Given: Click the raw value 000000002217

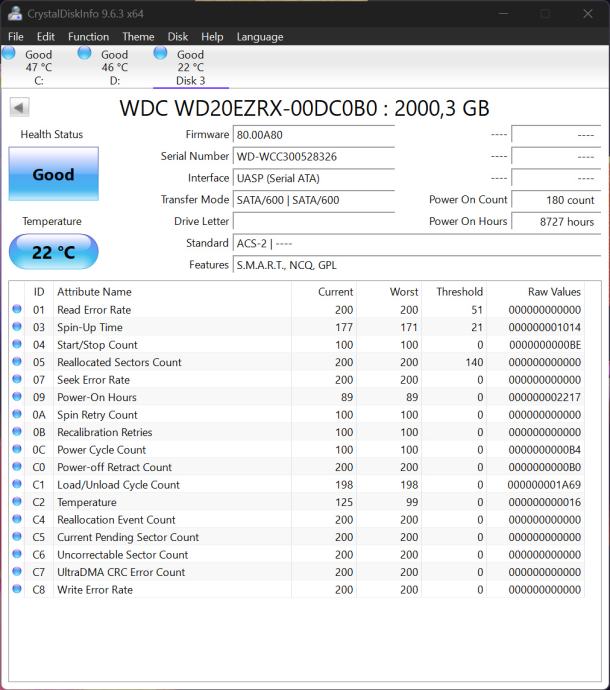Looking at the screenshot, I should (544, 397).
